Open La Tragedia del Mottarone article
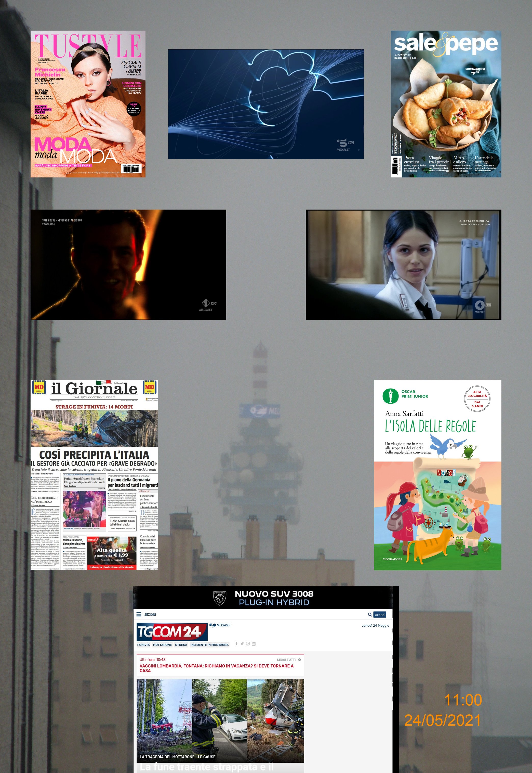Screen dimensions: 532x773 point(177,757)
